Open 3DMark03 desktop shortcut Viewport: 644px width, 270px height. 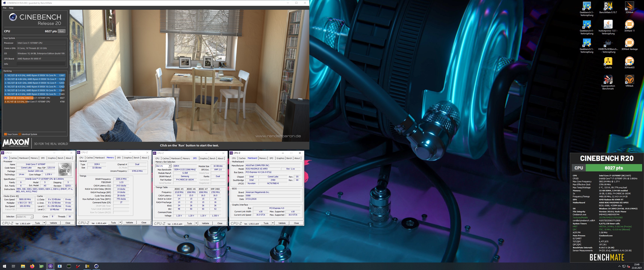(x=629, y=63)
